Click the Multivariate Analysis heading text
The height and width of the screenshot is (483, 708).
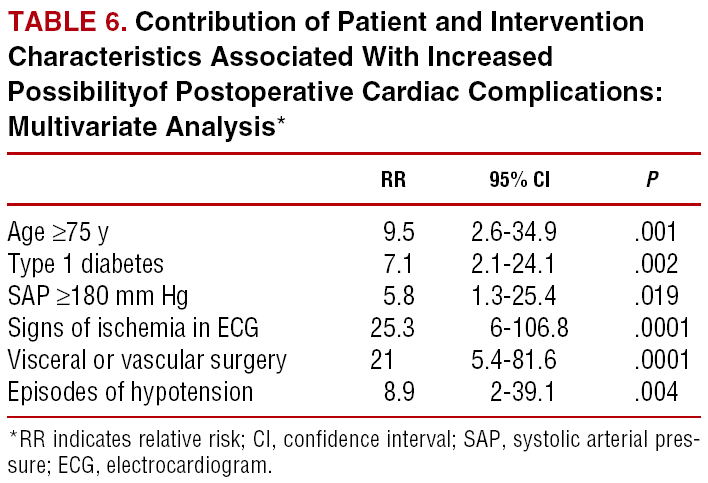coord(140,126)
